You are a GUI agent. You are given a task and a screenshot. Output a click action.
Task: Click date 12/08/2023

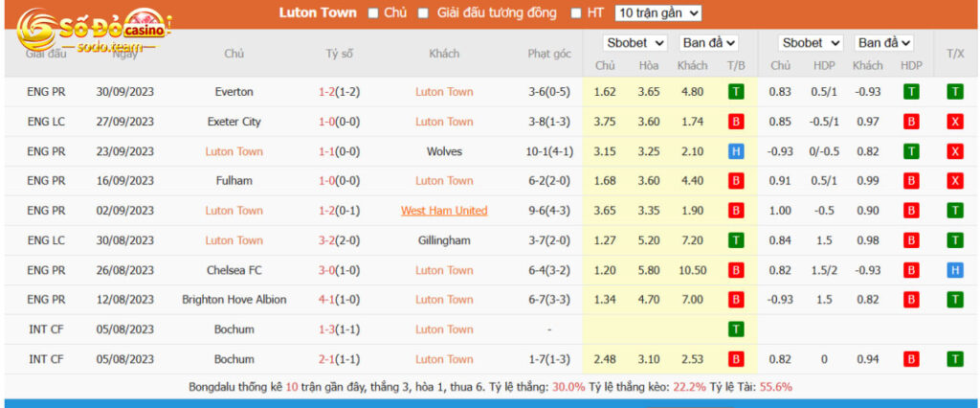(125, 300)
